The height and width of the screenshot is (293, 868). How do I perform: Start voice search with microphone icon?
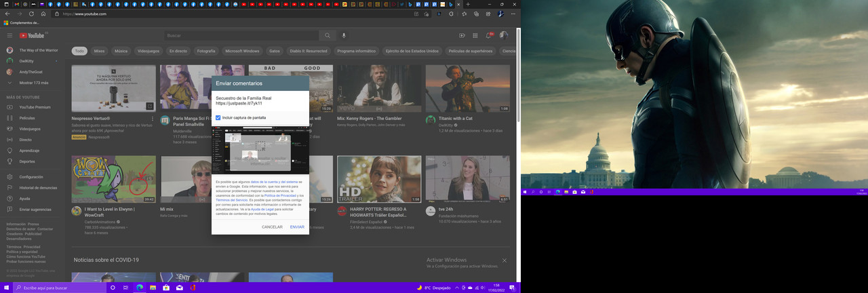(344, 35)
